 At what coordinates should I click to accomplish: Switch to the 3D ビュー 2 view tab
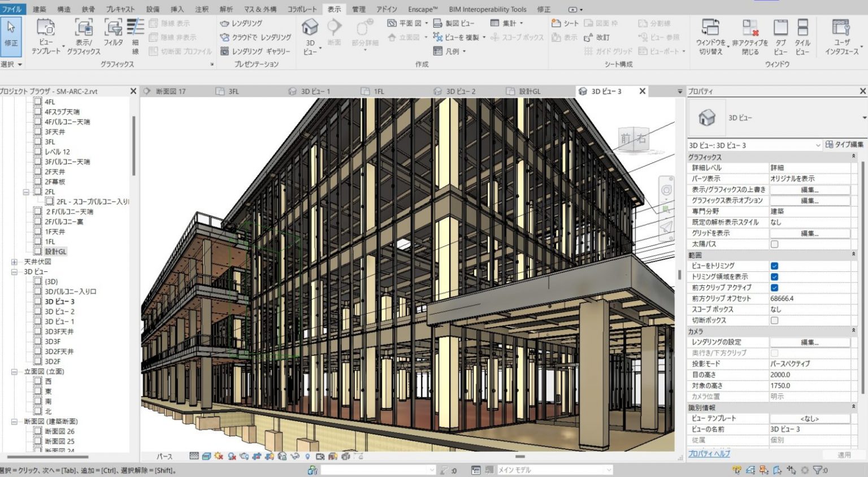pyautogui.click(x=461, y=91)
